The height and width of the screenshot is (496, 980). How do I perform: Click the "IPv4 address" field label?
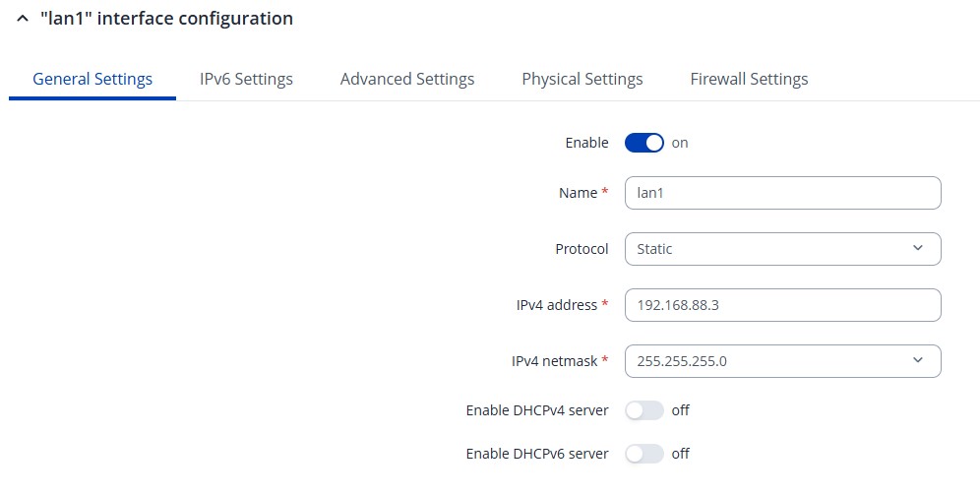[556, 305]
